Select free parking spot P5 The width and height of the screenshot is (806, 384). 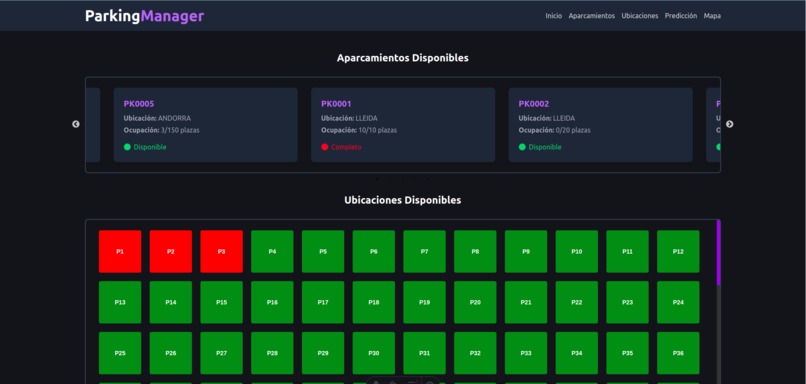click(323, 251)
